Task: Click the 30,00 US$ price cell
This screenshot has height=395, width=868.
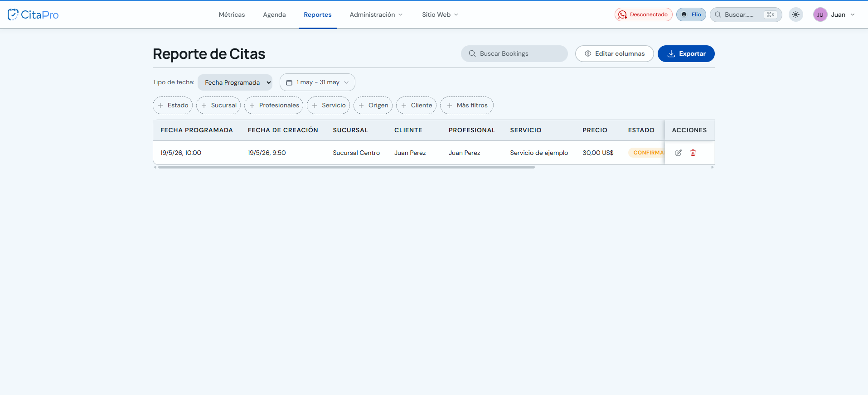Action: 598,153
